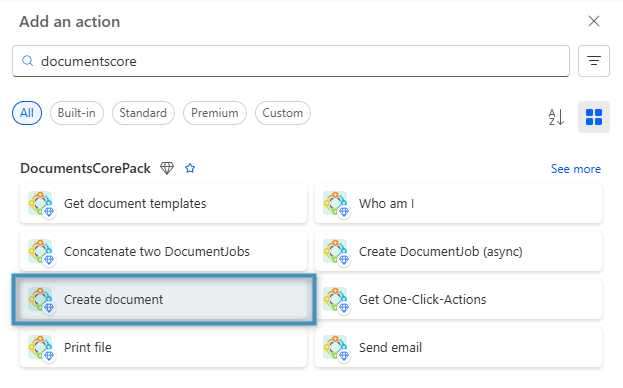Click the search magnifier icon
This screenshot has height=388, width=623.
tap(27, 61)
